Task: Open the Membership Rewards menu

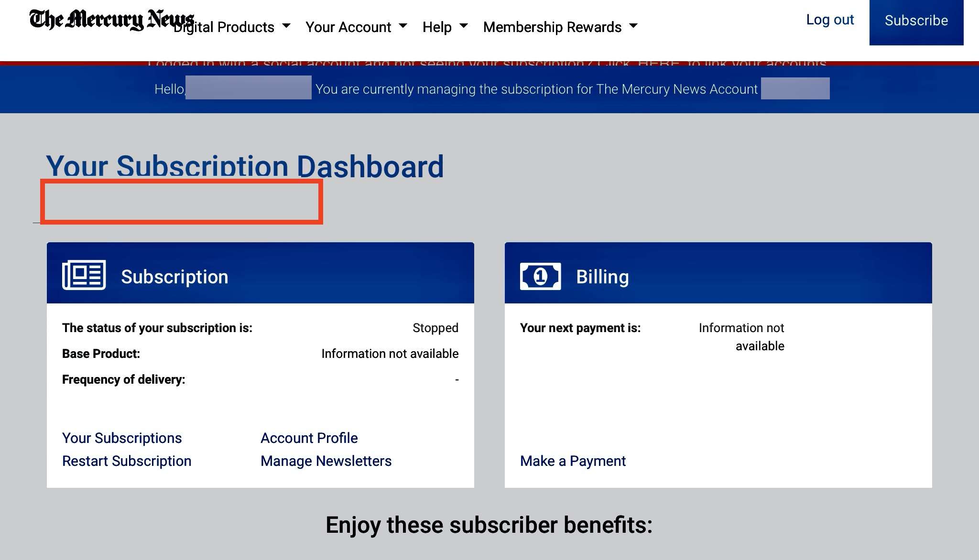Action: pyautogui.click(x=560, y=27)
